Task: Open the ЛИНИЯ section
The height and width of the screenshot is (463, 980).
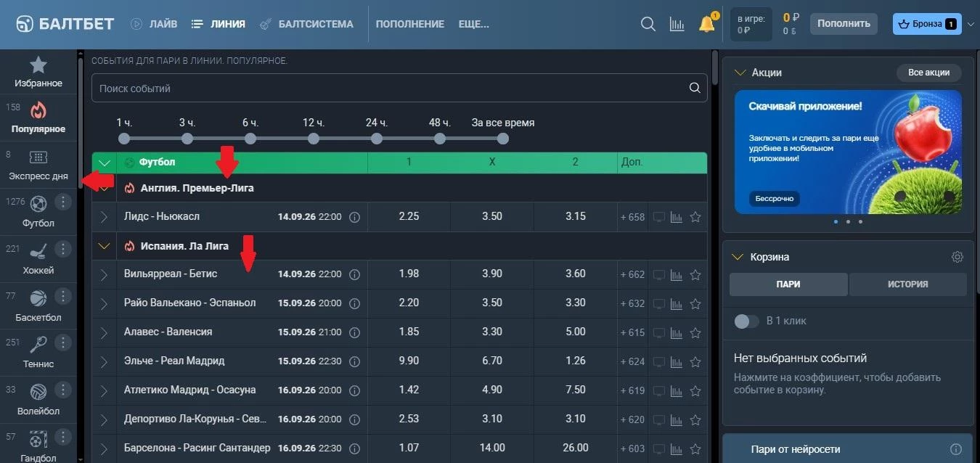Action: coord(219,24)
